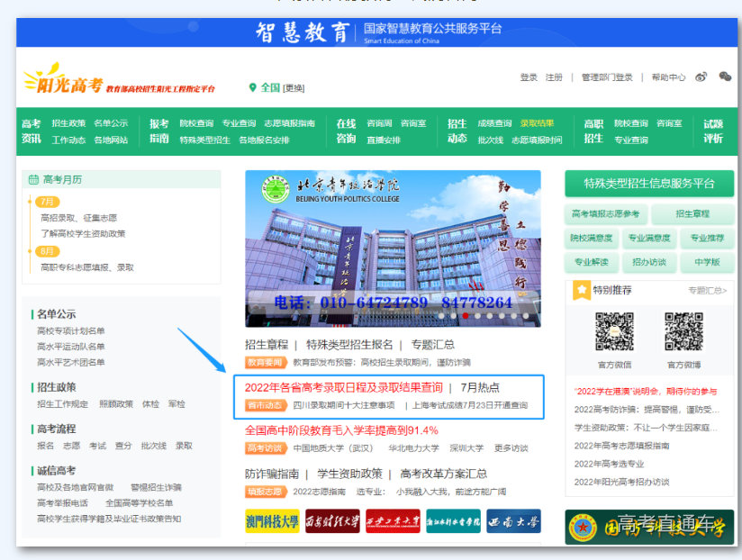Viewport: 742px width, 560px height.
Task: Expand 专题汇总> in 特别推荐 panel
Action: coord(707,291)
